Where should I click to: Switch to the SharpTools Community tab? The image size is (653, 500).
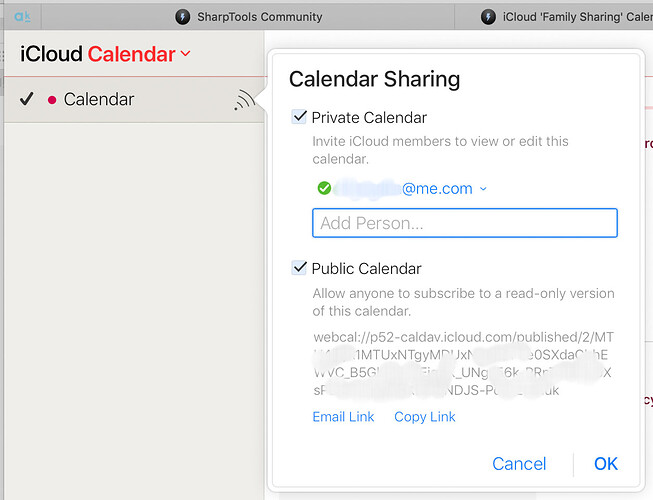pos(258,16)
